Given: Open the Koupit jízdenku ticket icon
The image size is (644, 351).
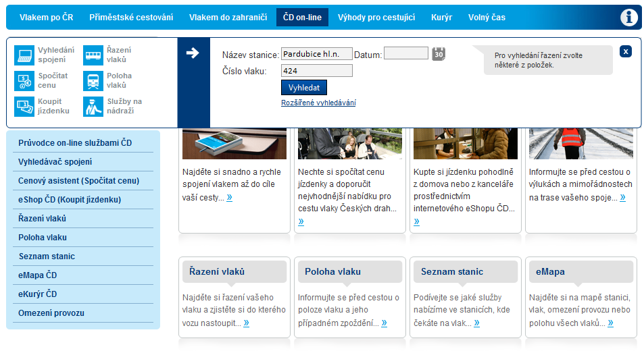Looking at the screenshot, I should tap(24, 107).
